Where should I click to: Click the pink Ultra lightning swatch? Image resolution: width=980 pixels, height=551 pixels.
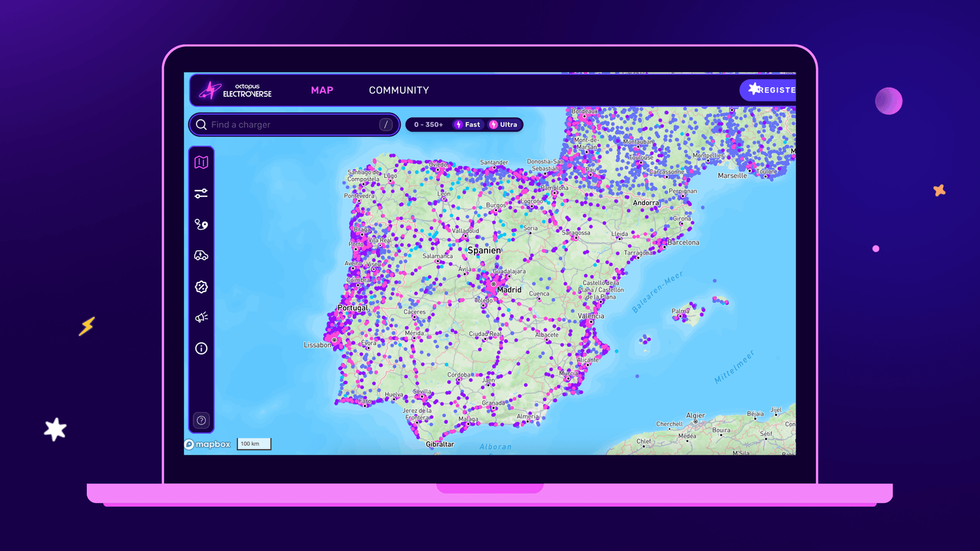493,124
